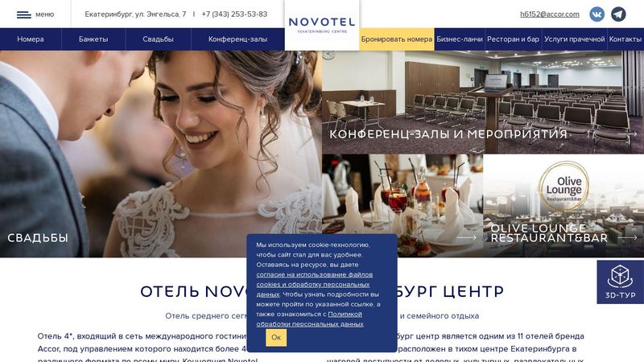Click the Novotel Yekaterinburg Centre logo
This screenshot has width=644, height=362.
[322, 25]
